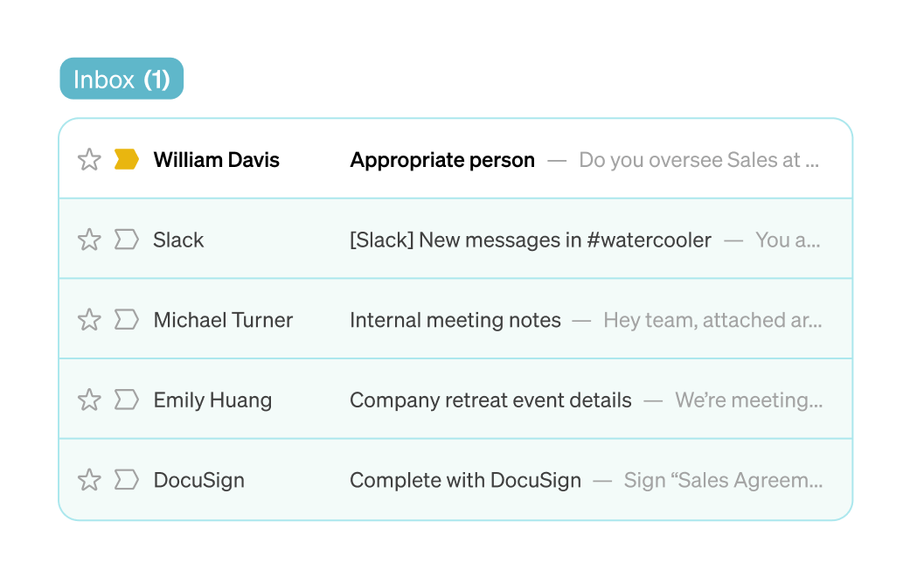Open the Slack #watercooler messages email
Image resolution: width=924 pixels, height=577 pixels.
[531, 240]
